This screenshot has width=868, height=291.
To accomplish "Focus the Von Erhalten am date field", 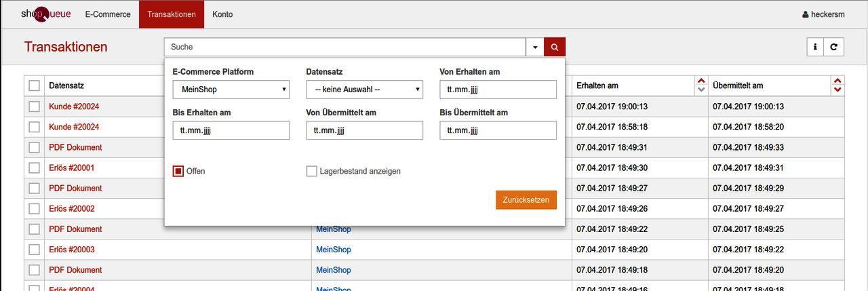I will click(x=498, y=90).
